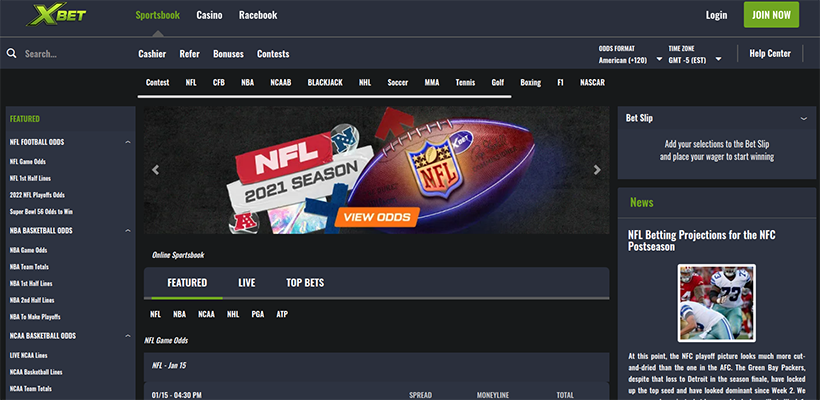Select Soccer in sports bar

tap(397, 83)
